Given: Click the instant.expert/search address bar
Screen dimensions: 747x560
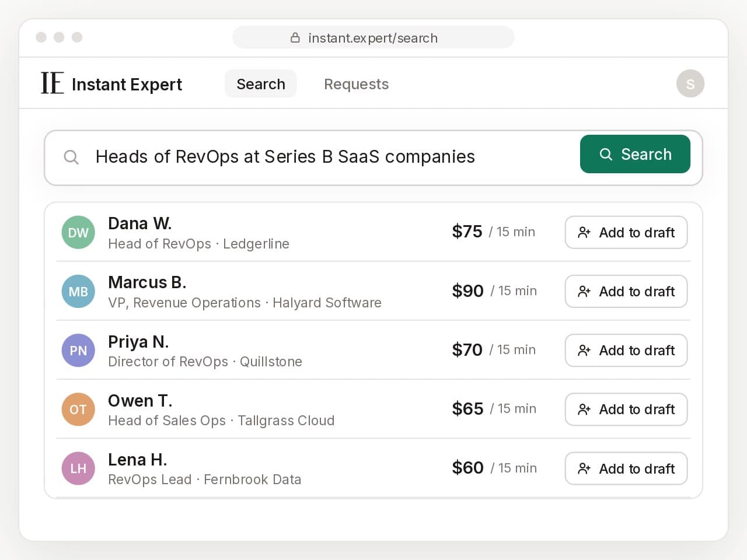Looking at the screenshot, I should click(373, 38).
